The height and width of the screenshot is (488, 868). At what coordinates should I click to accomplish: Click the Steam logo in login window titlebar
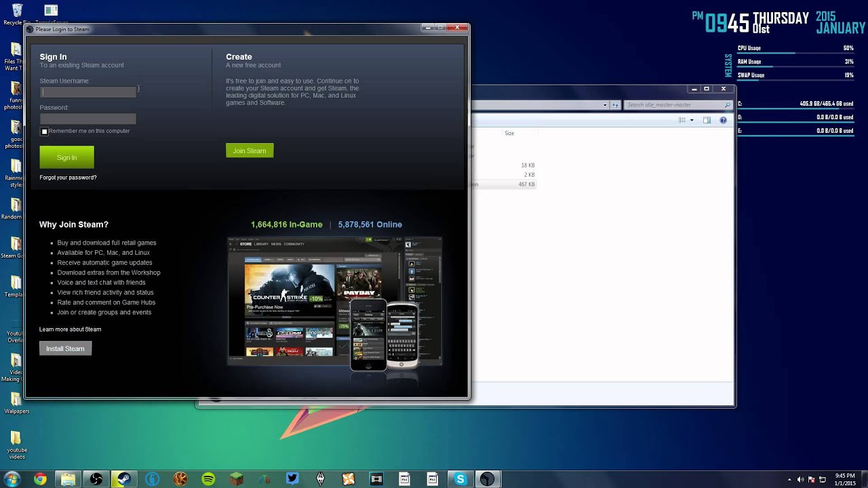pos(30,29)
